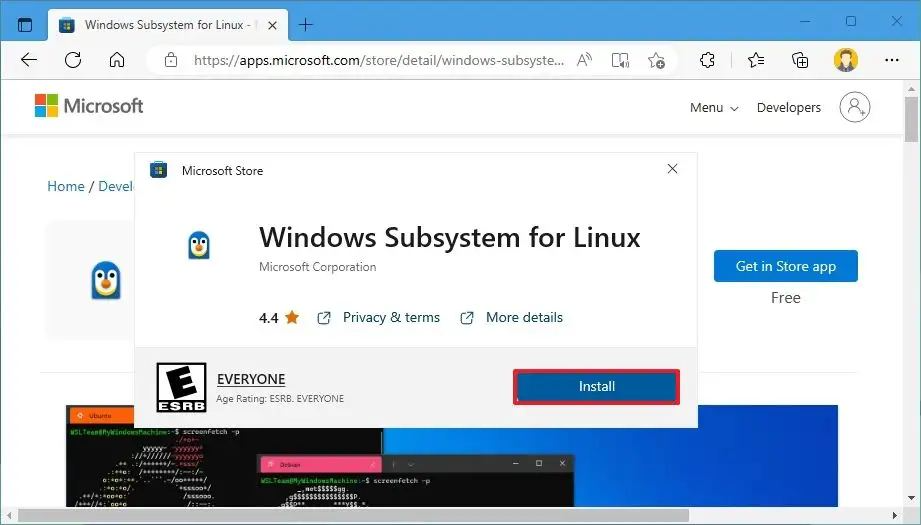Sign in with the account icon
Viewport: 921px width, 525px height.
tap(855, 107)
